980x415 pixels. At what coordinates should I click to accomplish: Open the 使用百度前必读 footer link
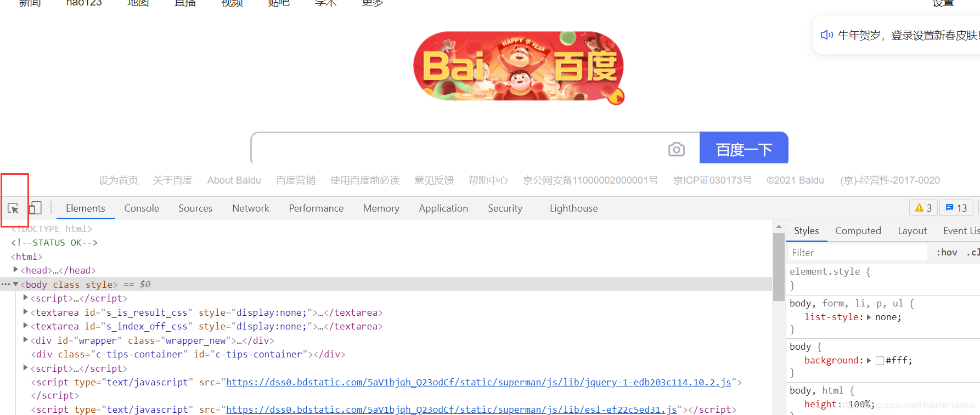(365, 180)
